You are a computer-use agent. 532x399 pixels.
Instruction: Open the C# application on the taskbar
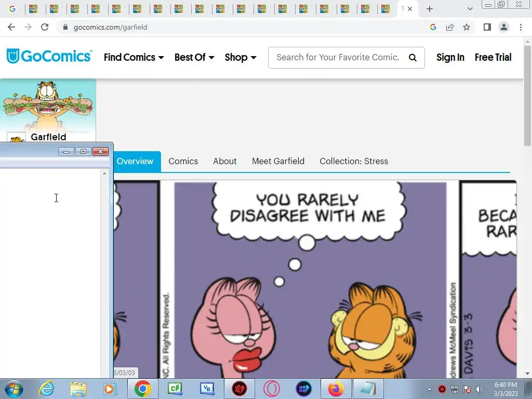pyautogui.click(x=175, y=389)
